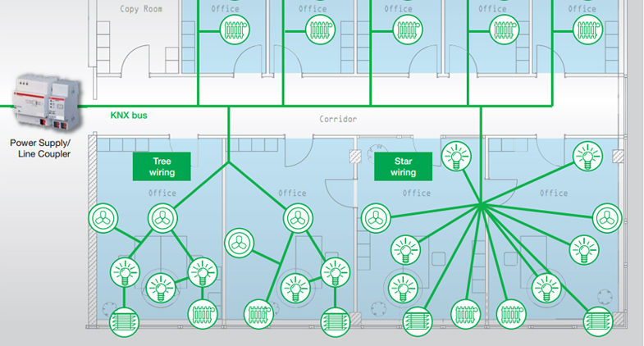Select the bottom-left window blind icon
This screenshot has height=346, width=644.
[x=125, y=318]
